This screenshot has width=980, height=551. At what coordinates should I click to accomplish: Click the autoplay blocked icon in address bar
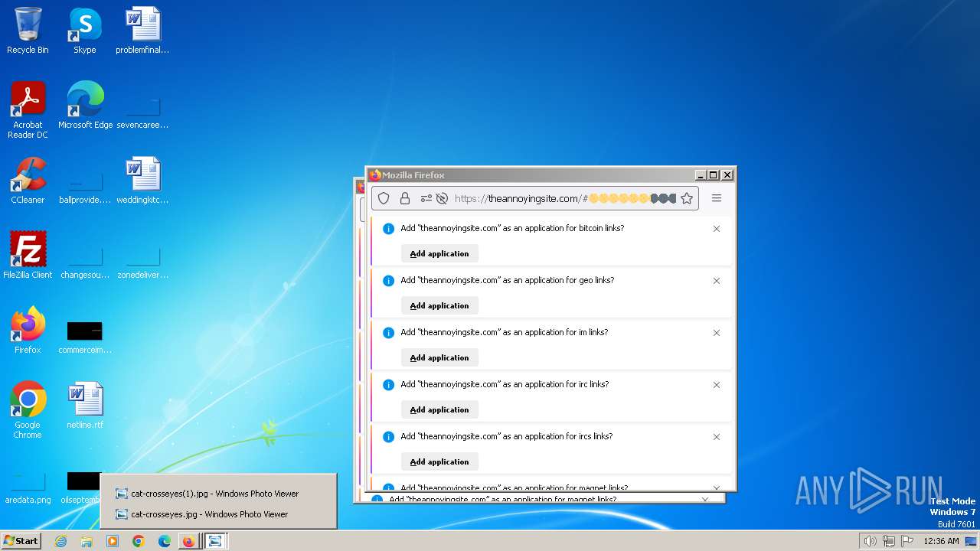442,198
